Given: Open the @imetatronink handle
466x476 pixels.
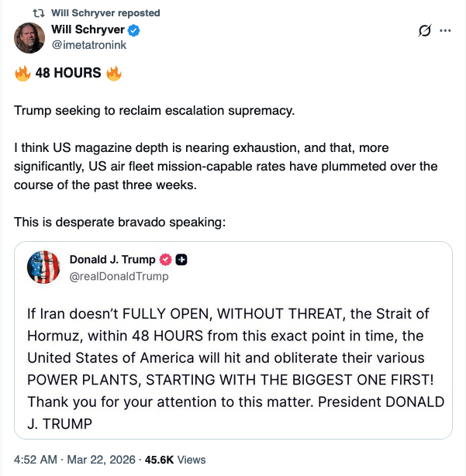Looking at the screenshot, I should 88,45.
